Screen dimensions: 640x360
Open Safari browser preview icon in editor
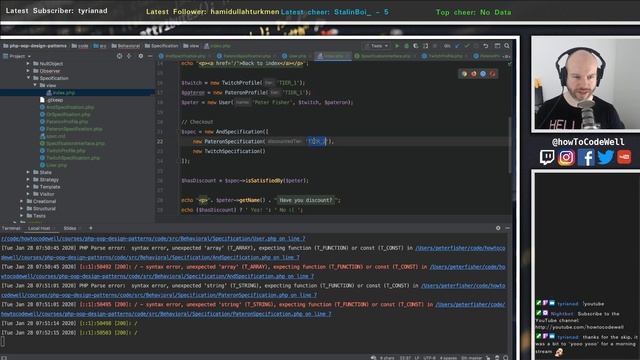click(483, 74)
